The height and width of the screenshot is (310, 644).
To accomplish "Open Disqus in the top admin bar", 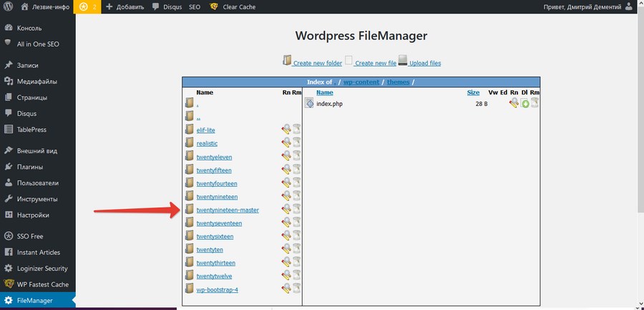I will (x=167, y=7).
